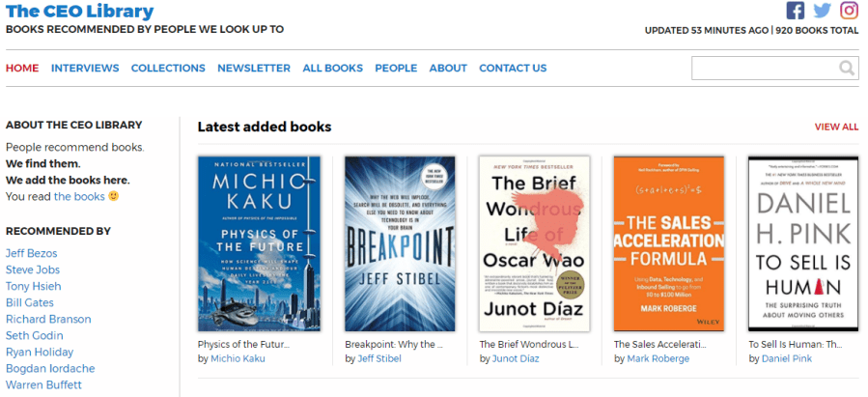Open Physics of the Future cover
Viewport: 868px width, 397px height.
tap(259, 243)
